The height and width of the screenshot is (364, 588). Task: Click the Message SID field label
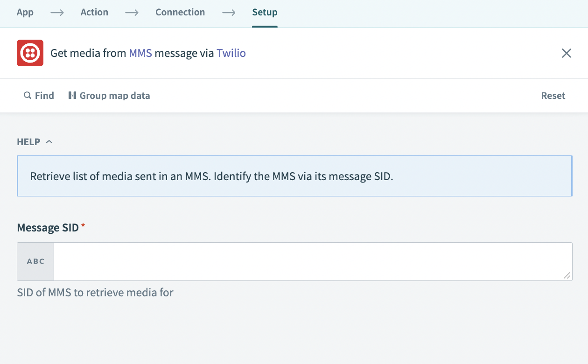pos(48,228)
